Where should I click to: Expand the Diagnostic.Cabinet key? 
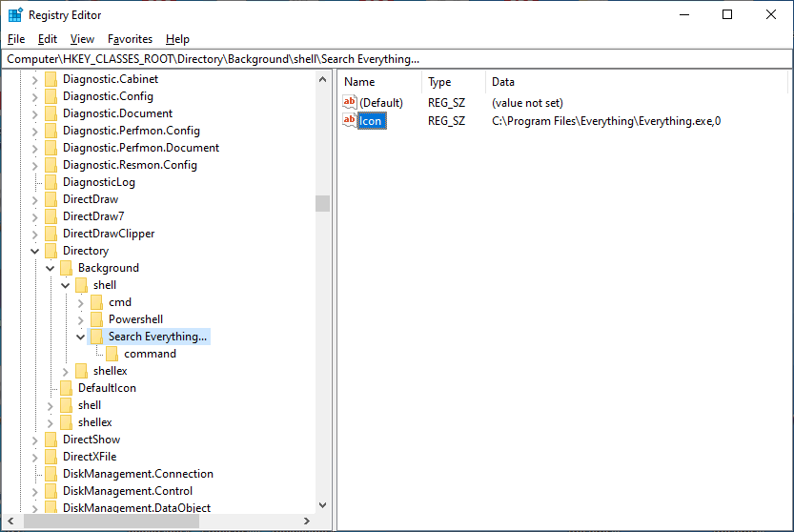[x=34, y=79]
